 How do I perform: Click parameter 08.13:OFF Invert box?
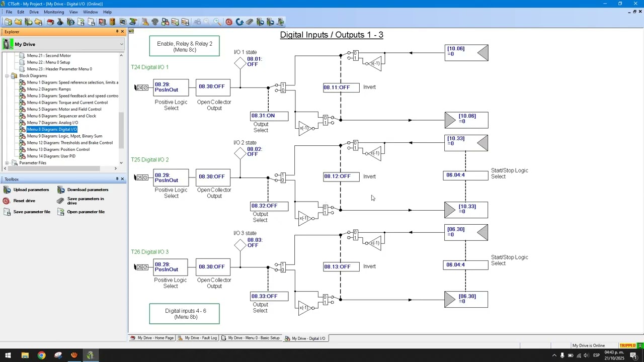coord(341,267)
